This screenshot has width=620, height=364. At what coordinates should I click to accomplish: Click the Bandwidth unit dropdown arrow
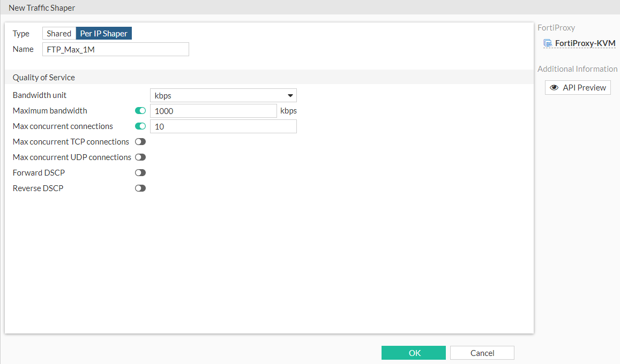click(291, 95)
